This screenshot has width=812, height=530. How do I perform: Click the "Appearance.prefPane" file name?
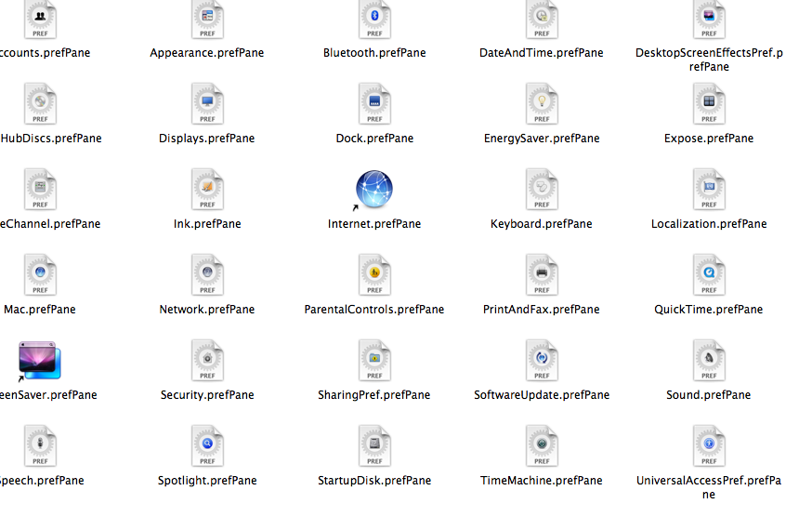tap(207, 53)
